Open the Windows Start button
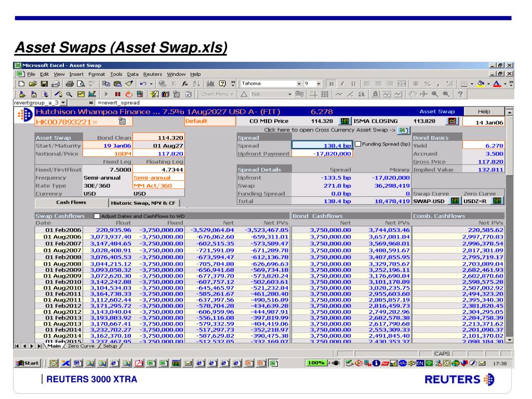 tap(28, 363)
